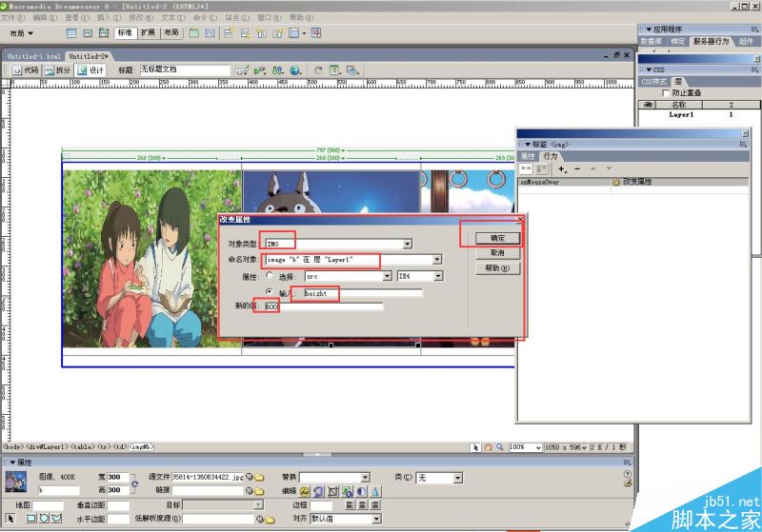Viewport: 762px width, 532px height.
Task: Select the Zoom magnifier tool in status bar
Action: (x=499, y=447)
